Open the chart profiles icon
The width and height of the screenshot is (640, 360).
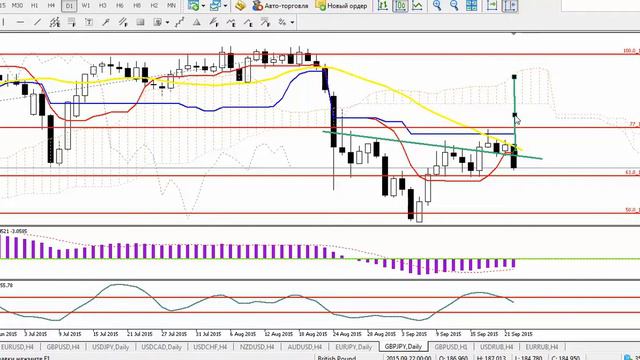tap(215, 6)
